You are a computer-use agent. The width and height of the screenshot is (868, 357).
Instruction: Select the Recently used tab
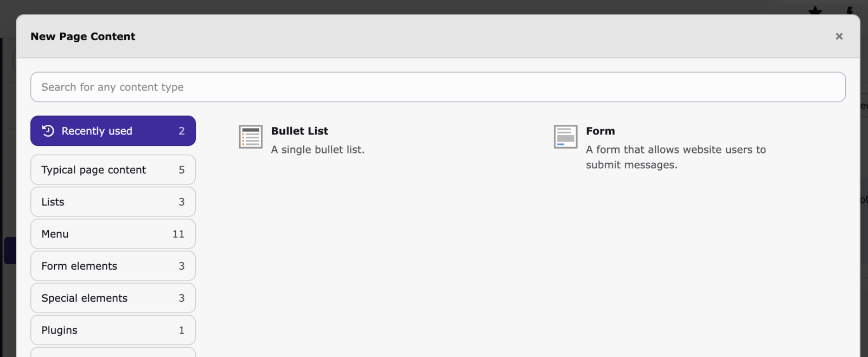point(113,131)
